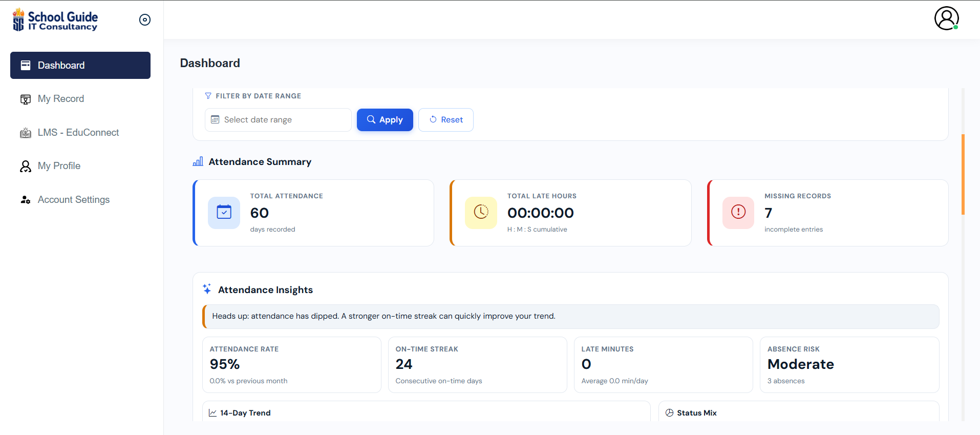
Task: Click the Account Settings gear-user icon
Action: (26, 200)
